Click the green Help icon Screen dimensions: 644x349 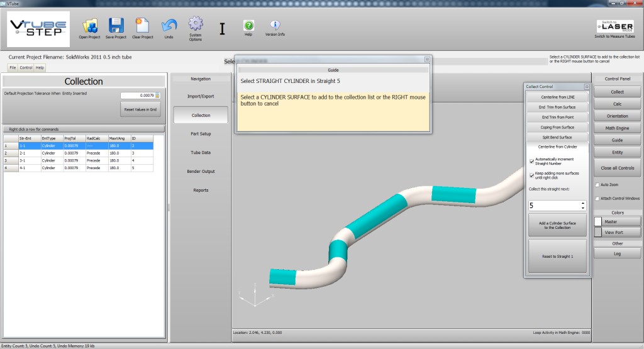pos(248,25)
